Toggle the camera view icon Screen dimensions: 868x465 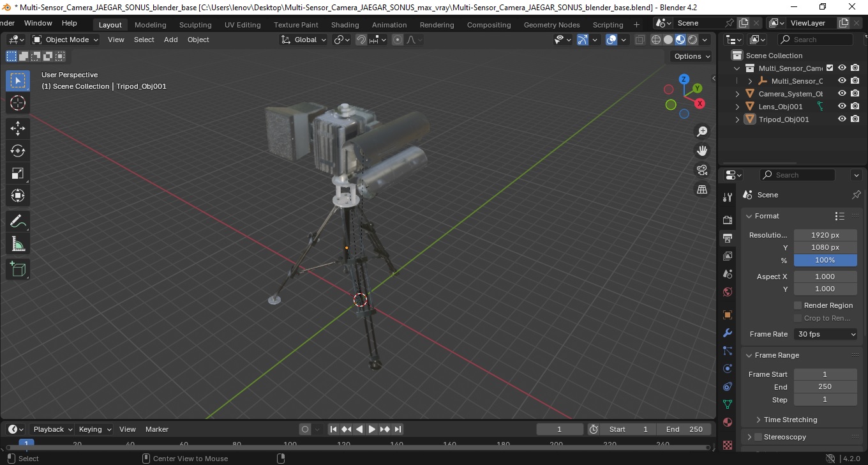tap(702, 170)
